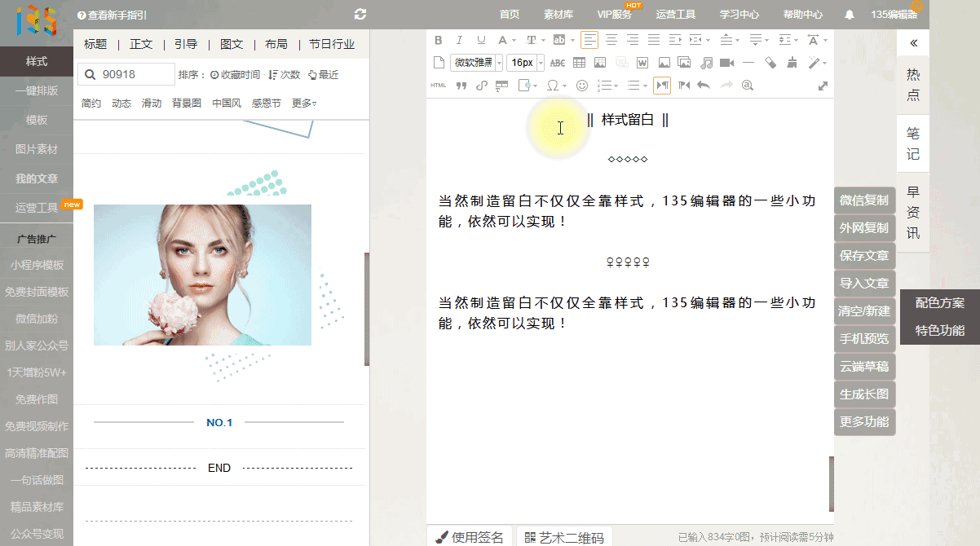Image resolution: width=980 pixels, height=546 pixels.
Task: Toggle italic formatting
Action: pos(459,40)
